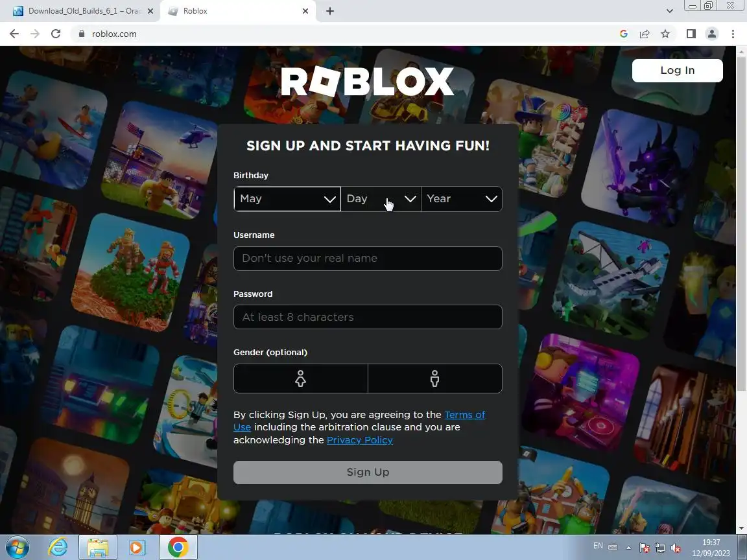
Task: Click the Birthday label
Action: pyautogui.click(x=250, y=175)
